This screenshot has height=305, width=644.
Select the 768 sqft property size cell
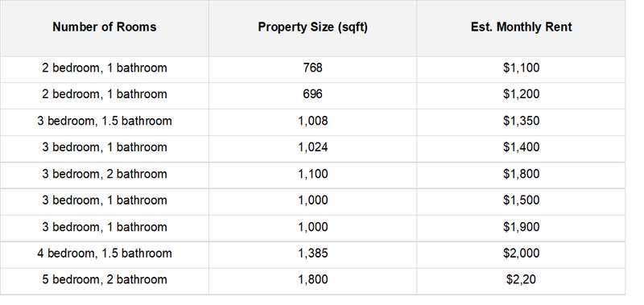[x=312, y=68]
